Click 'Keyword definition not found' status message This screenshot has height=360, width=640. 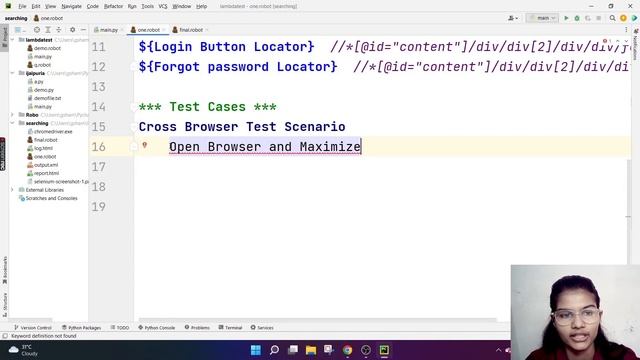point(44,336)
